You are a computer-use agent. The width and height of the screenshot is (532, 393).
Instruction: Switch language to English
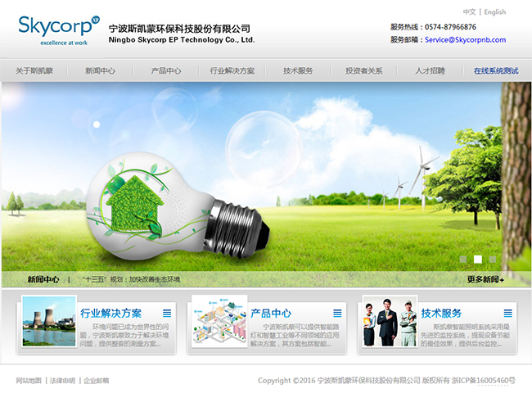[494, 12]
